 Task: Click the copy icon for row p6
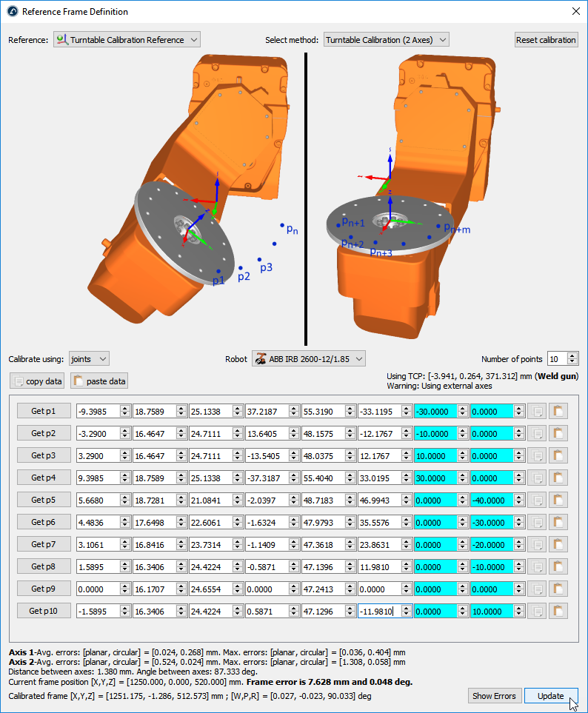[536, 522]
